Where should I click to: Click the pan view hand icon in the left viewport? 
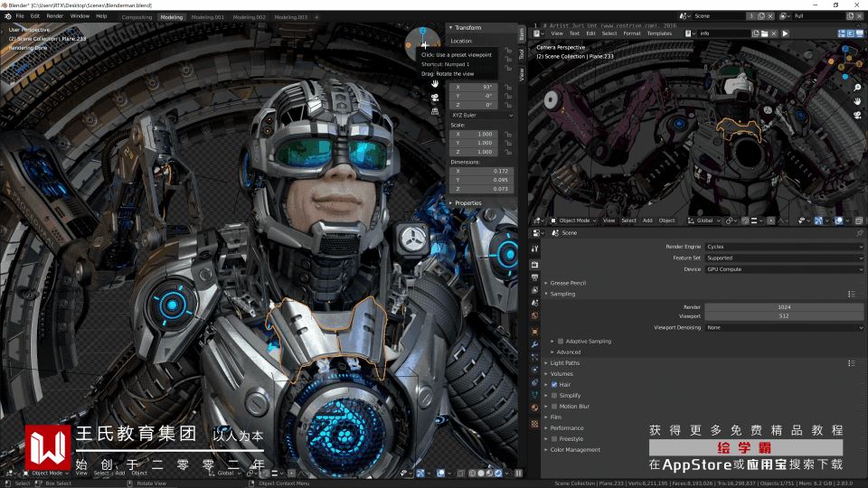pyautogui.click(x=435, y=83)
